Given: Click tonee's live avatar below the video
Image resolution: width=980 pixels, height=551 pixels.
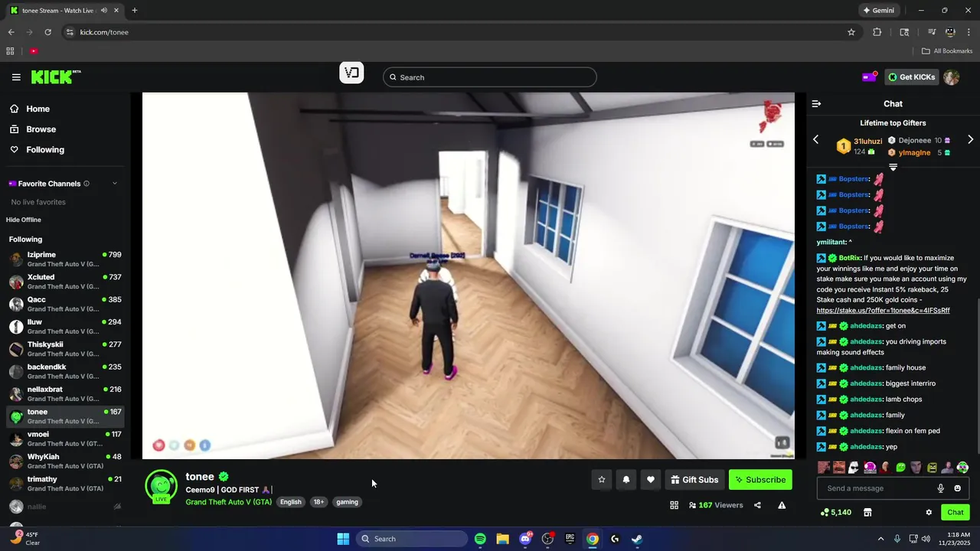Looking at the screenshot, I should (161, 486).
